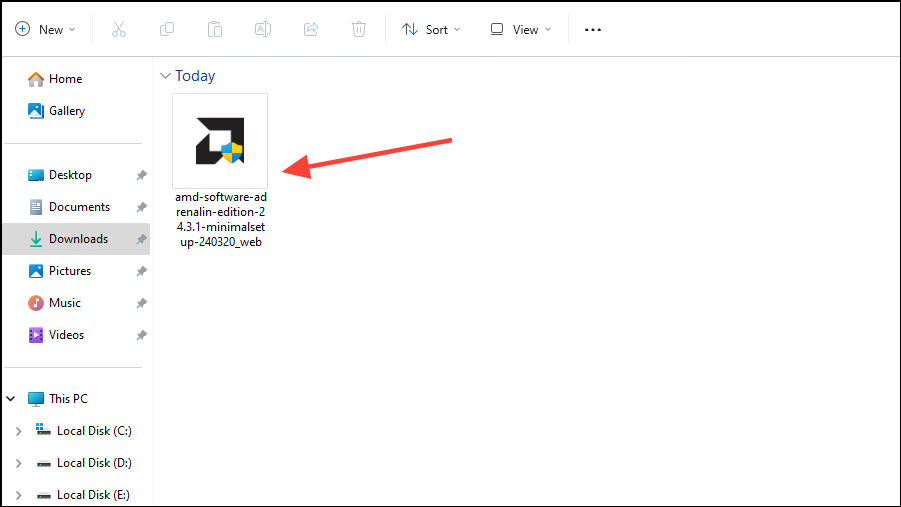
Task: Expand the Local Disk (C:) node
Action: click(x=18, y=431)
